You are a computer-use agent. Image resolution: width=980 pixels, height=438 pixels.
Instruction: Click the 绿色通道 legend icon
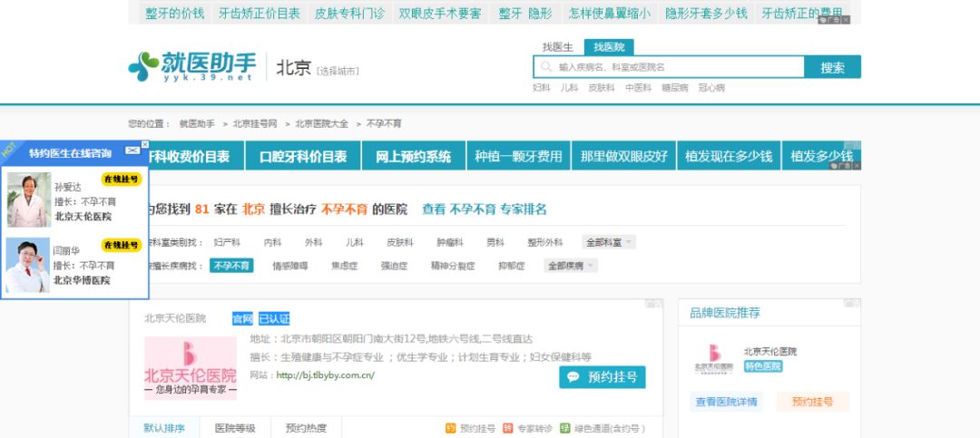564,428
